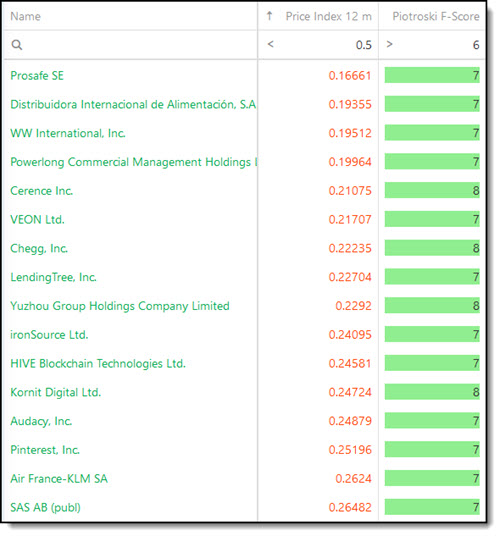Edit the 0.5 Price Index filter value
500x536 pixels.
(364, 45)
